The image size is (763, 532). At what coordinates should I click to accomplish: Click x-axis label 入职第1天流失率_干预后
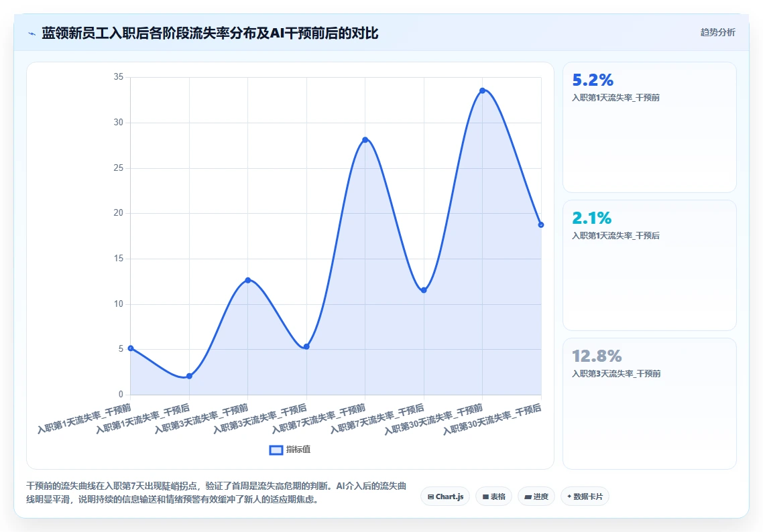tap(143, 419)
